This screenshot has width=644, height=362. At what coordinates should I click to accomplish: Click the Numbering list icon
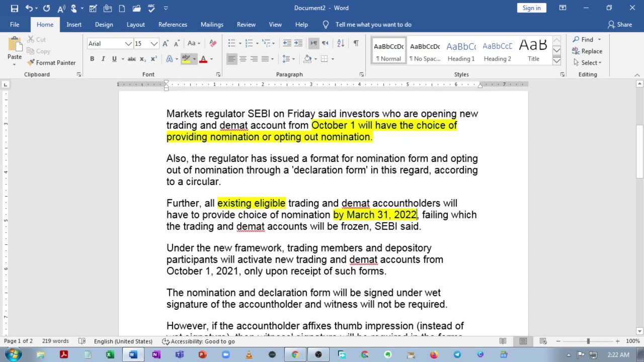(249, 43)
